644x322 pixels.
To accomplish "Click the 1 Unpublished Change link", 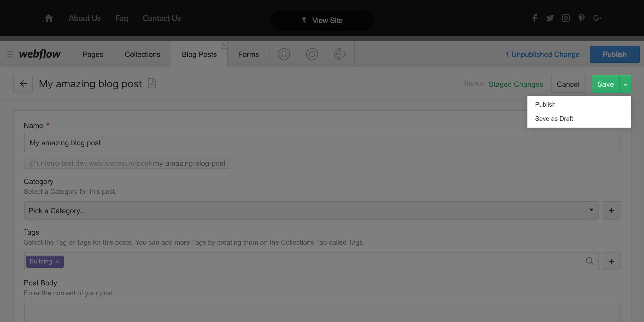I will point(542,54).
